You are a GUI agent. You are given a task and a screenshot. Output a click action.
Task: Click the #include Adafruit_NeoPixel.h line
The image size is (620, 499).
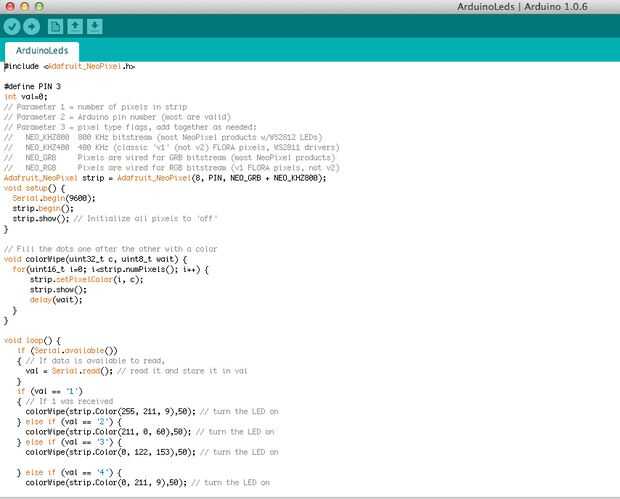tap(70, 66)
